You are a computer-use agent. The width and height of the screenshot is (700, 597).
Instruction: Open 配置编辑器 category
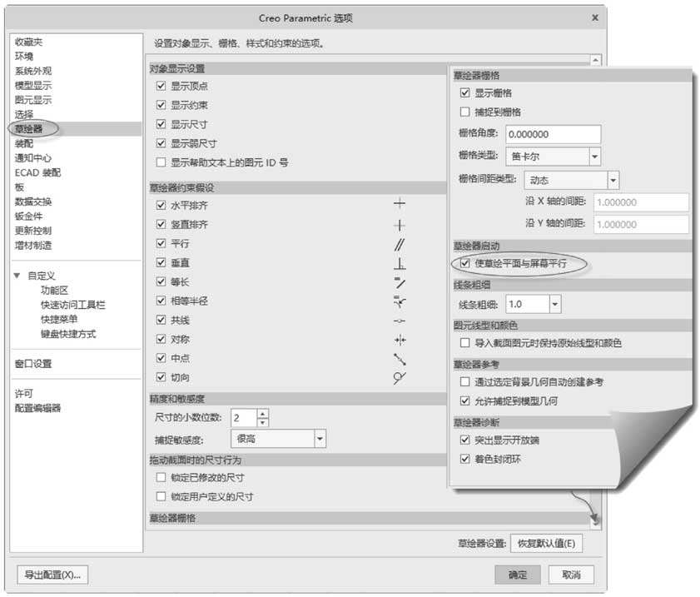[38, 408]
